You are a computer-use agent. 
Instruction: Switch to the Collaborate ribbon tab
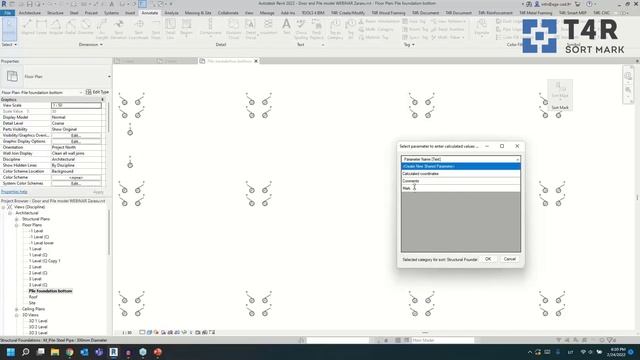point(228,13)
